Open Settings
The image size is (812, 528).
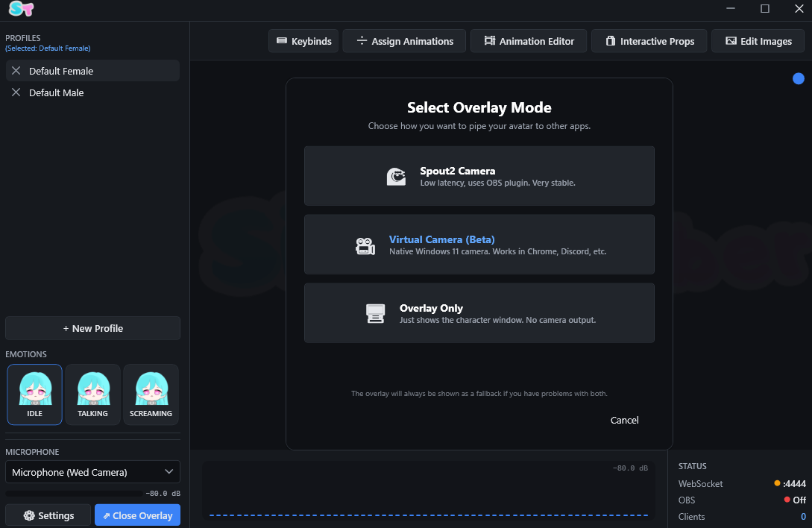click(x=48, y=515)
